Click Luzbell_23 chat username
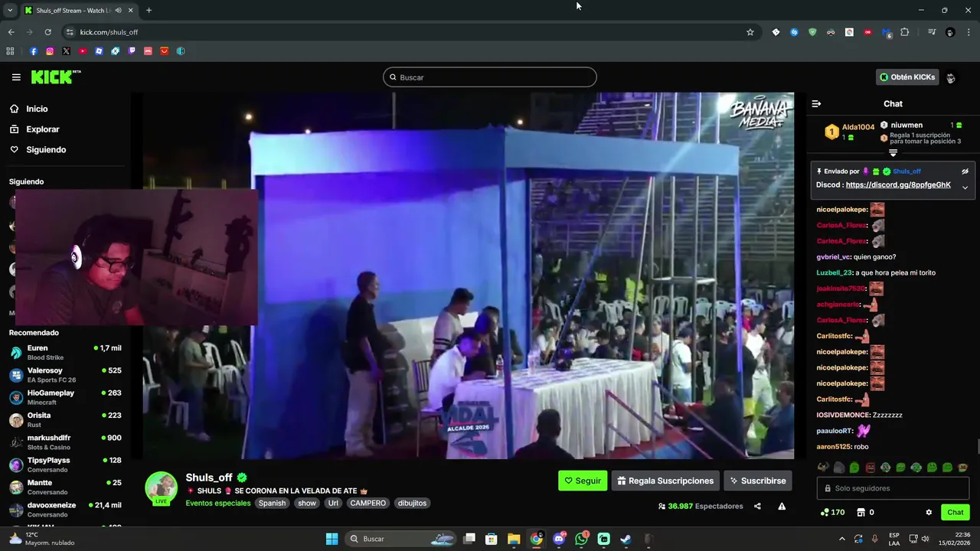The image size is (980, 551). 835,273
